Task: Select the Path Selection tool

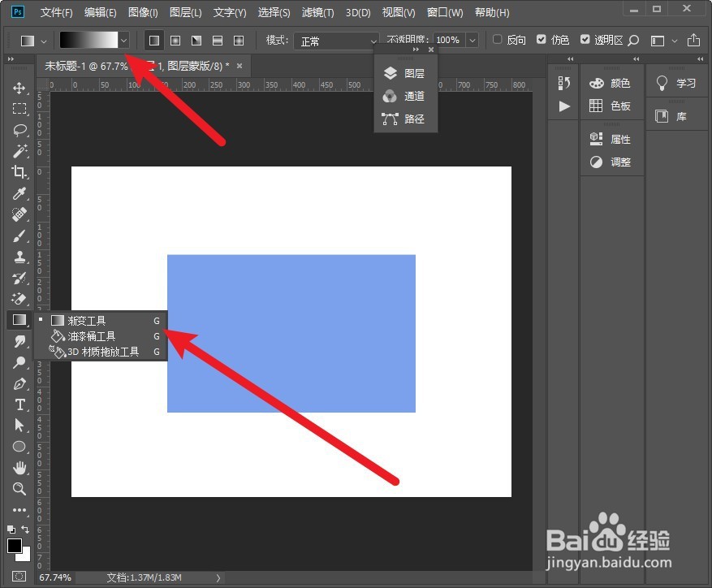Action: (x=19, y=426)
